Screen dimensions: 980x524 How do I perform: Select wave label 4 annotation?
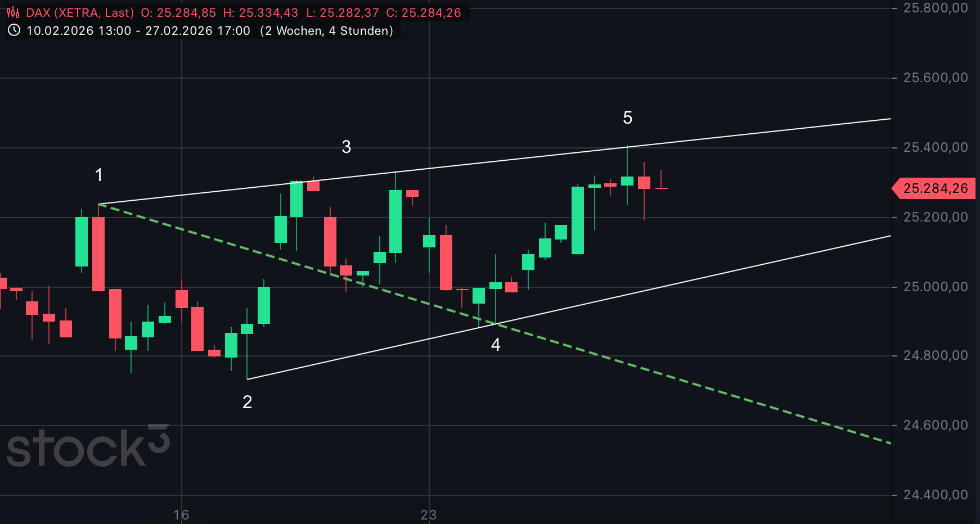496,345
